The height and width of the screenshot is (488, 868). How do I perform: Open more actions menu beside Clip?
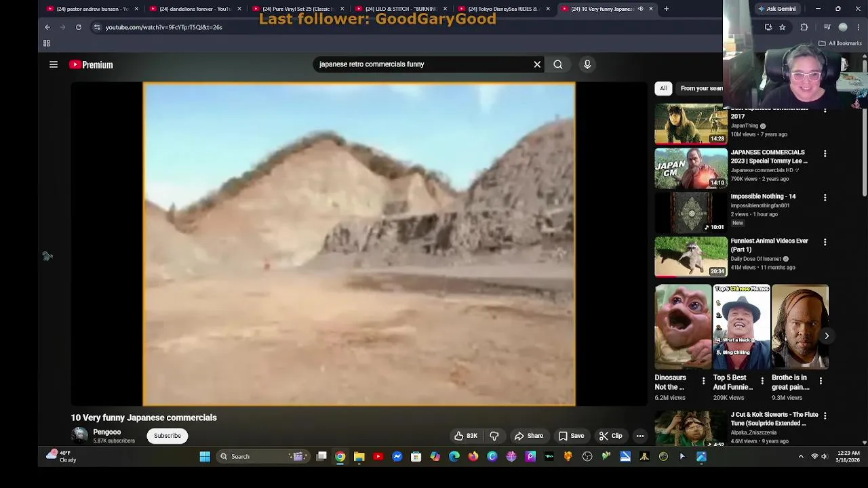(640, 436)
